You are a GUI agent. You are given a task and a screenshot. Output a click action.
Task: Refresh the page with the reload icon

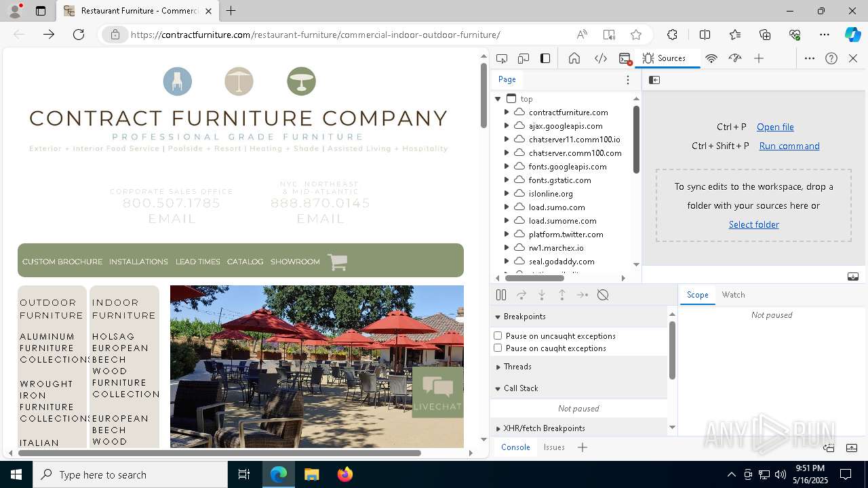(x=79, y=35)
